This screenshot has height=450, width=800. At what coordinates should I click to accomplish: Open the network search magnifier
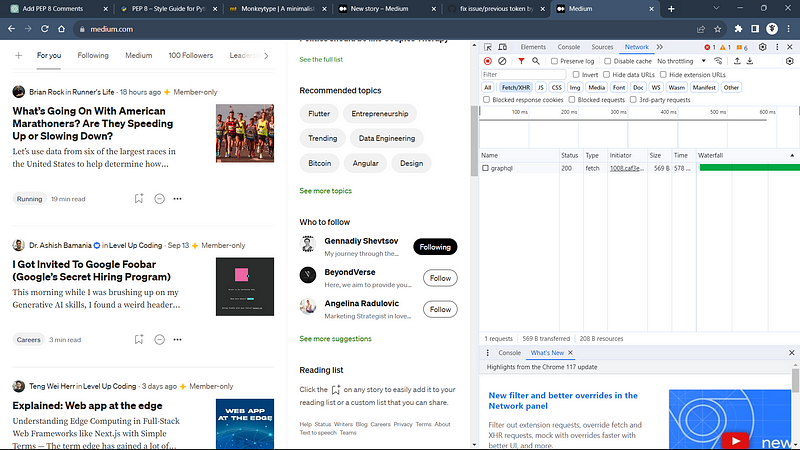(x=536, y=61)
